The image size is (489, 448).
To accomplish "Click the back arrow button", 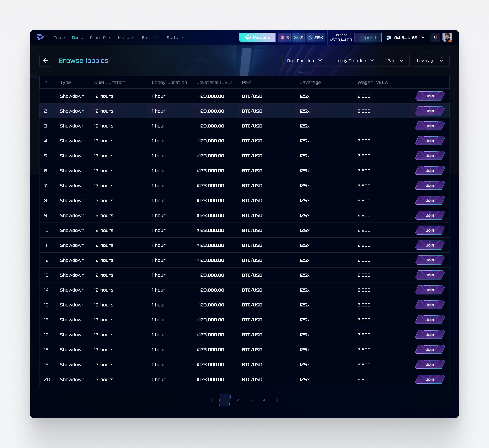I will [x=45, y=61].
